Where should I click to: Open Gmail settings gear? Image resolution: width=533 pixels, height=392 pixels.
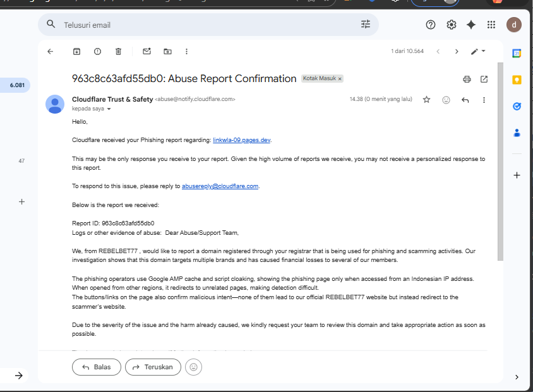pos(451,25)
